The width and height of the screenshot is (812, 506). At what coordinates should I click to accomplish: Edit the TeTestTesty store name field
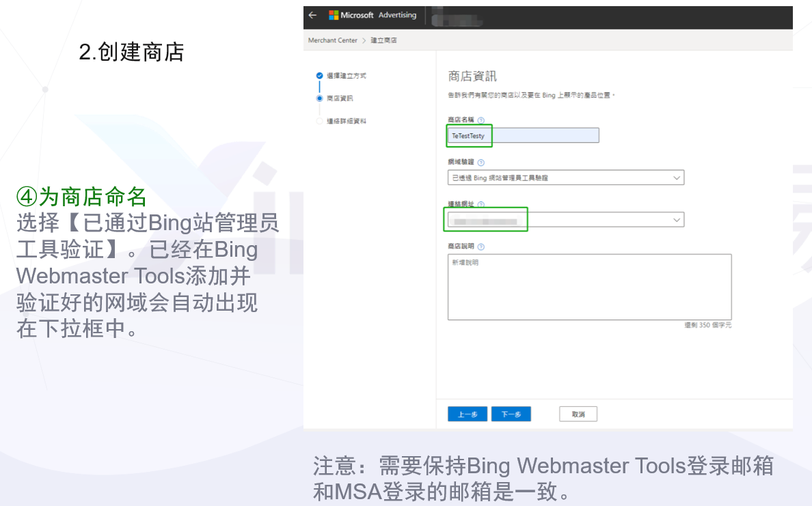(523, 136)
